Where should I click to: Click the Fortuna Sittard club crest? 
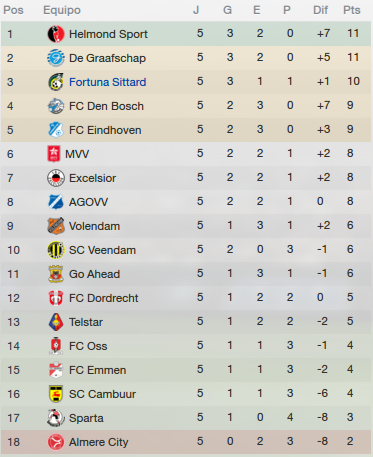[x=56, y=82]
